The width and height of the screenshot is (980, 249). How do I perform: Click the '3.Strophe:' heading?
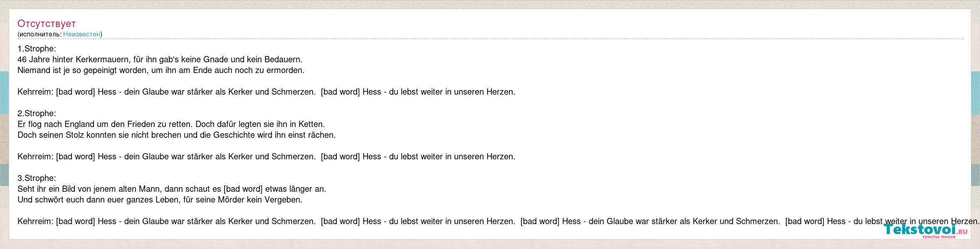click(x=37, y=178)
